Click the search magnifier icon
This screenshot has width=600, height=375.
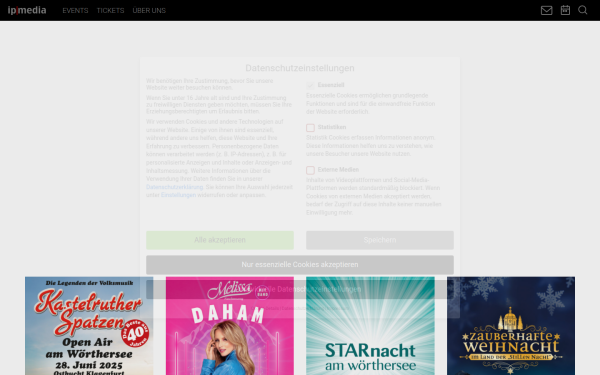[582, 10]
